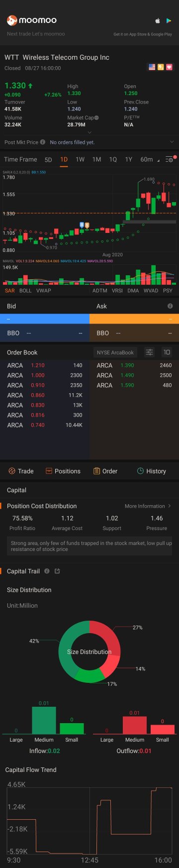Image resolution: width=179 pixels, height=868 pixels.
Task: Open the 60m time frame dropdown
Action: 150,159
